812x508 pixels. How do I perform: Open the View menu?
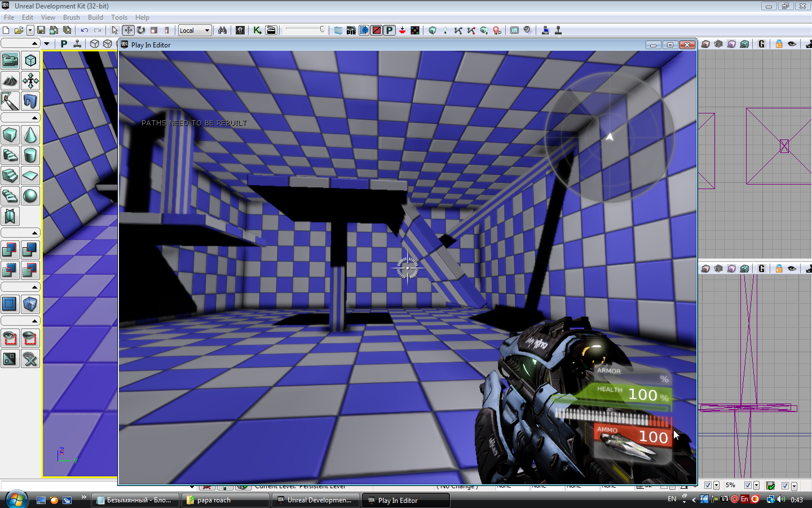pos(48,17)
